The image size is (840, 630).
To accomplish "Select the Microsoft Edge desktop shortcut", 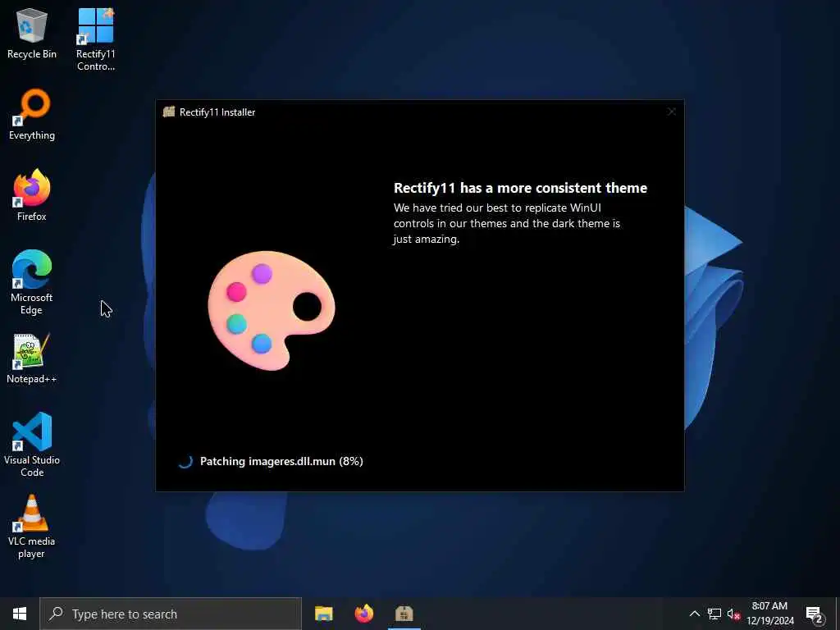I will [x=32, y=282].
